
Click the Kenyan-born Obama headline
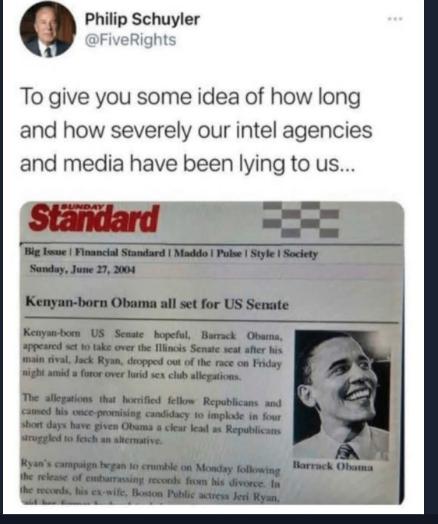(x=157, y=303)
